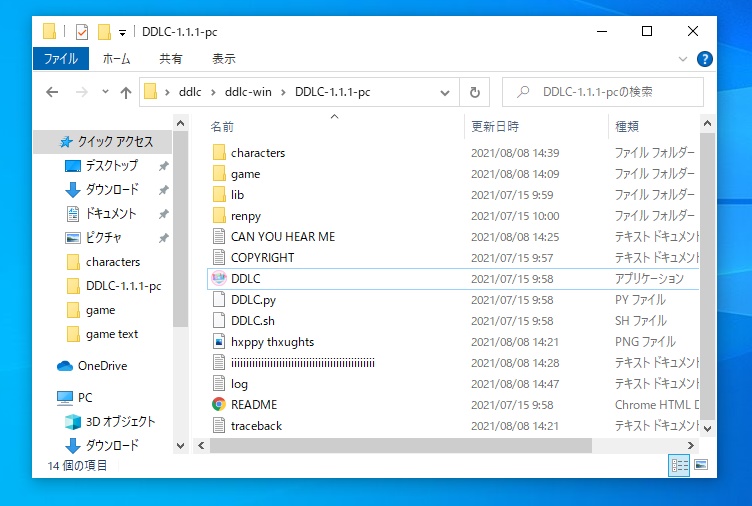The image size is (752, 506).
Task: Click the OneDrive cloud icon in sidebar
Action: [65, 366]
